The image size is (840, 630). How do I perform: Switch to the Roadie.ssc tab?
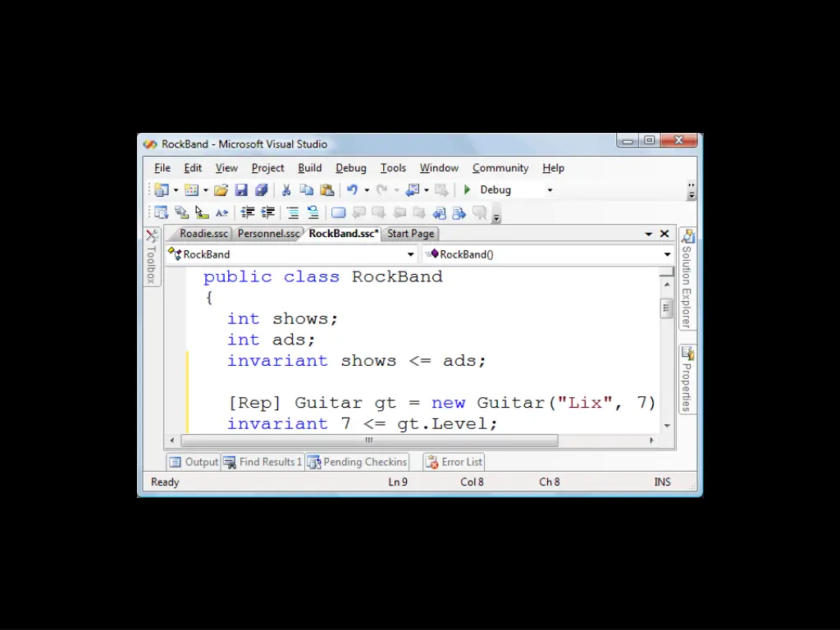tap(203, 234)
